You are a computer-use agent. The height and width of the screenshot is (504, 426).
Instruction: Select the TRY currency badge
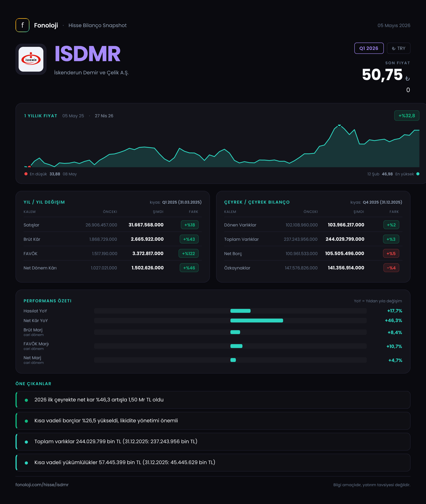point(399,48)
